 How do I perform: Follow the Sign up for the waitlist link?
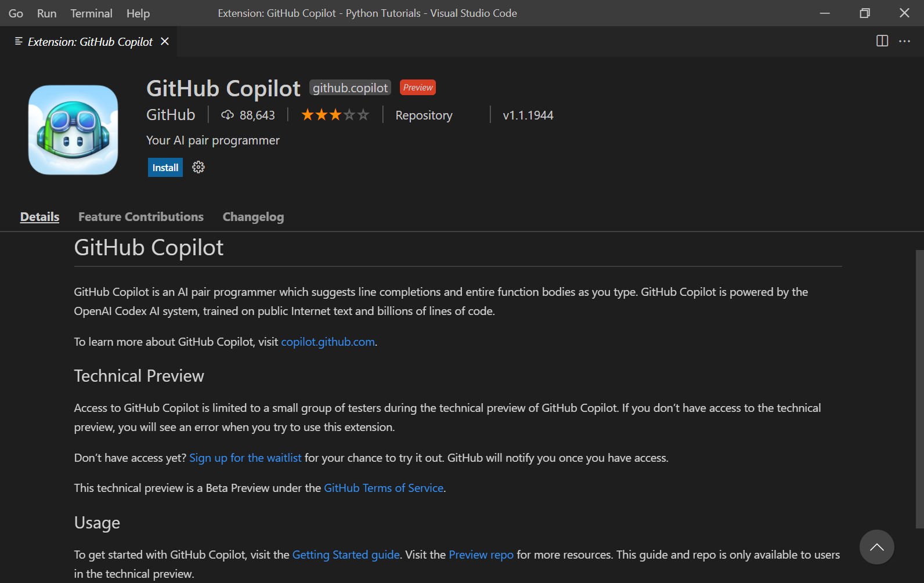246,458
